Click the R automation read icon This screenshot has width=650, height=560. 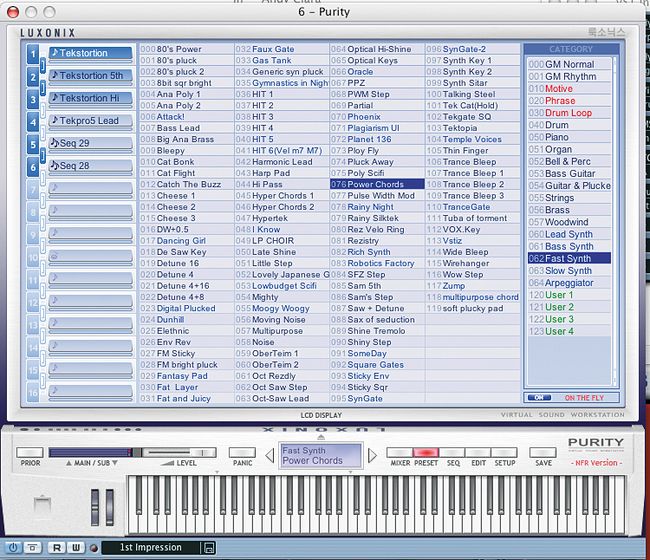tap(57, 548)
